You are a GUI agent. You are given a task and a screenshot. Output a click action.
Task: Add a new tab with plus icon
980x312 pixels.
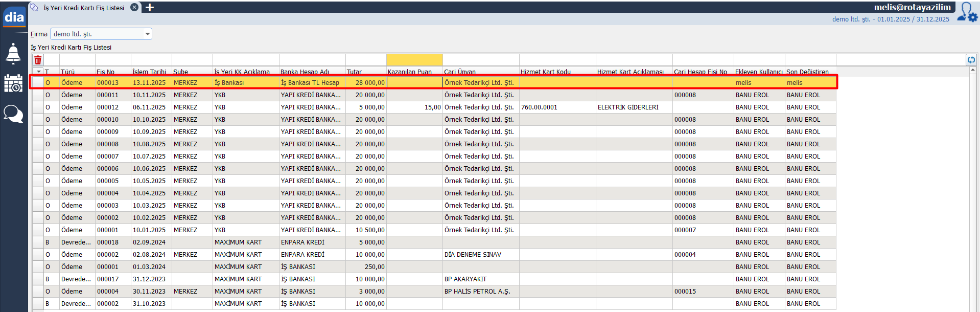(x=150, y=7)
